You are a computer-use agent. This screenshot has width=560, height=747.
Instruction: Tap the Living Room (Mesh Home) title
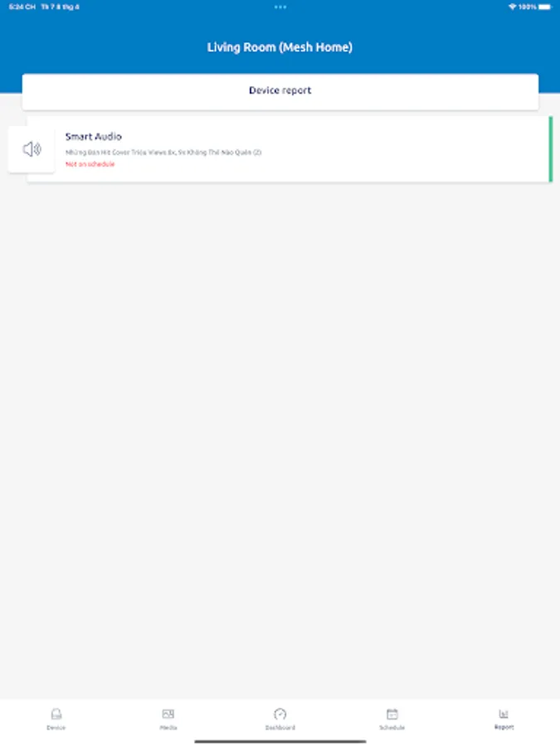pyautogui.click(x=280, y=47)
